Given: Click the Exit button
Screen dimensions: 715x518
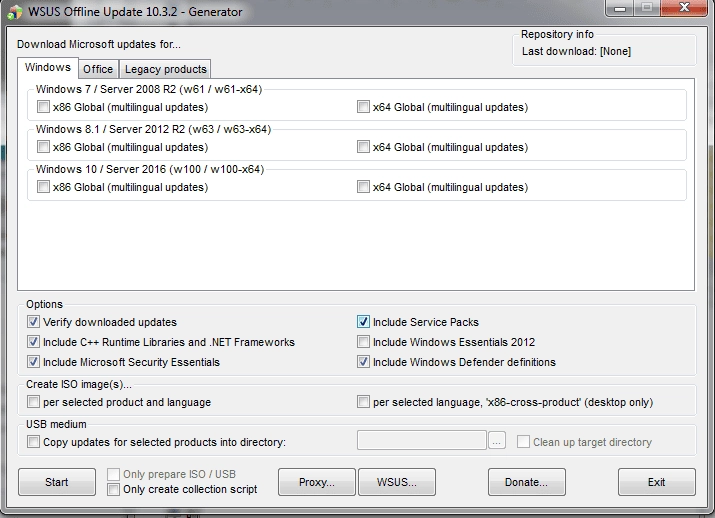Looking at the screenshot, I should click(657, 482).
